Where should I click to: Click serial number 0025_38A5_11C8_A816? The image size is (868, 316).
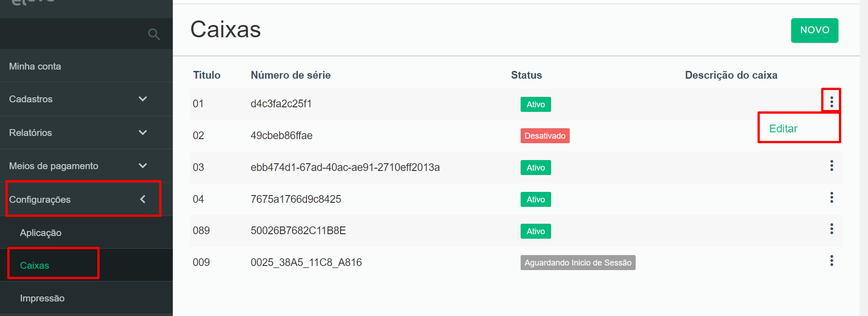[x=306, y=262]
